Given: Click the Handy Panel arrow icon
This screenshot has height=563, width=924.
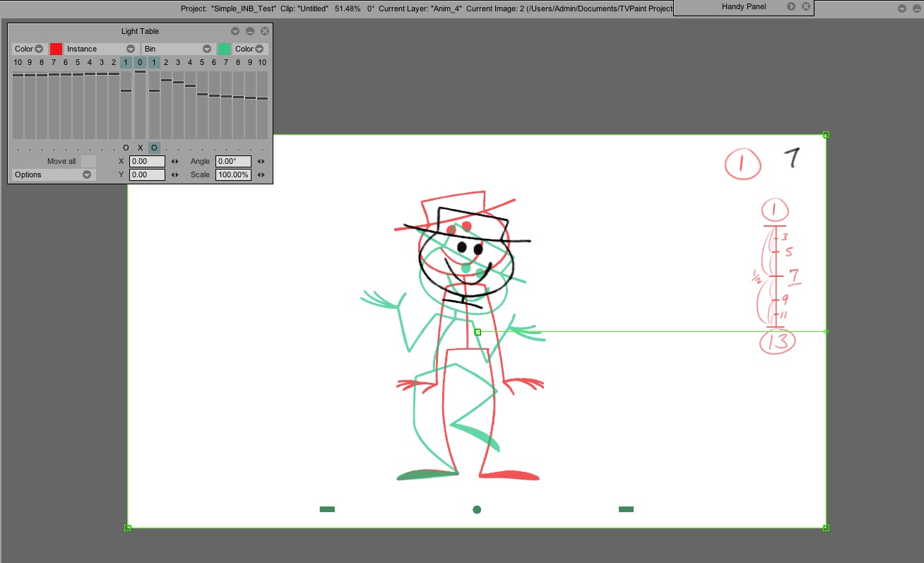Looking at the screenshot, I should pos(791,6).
